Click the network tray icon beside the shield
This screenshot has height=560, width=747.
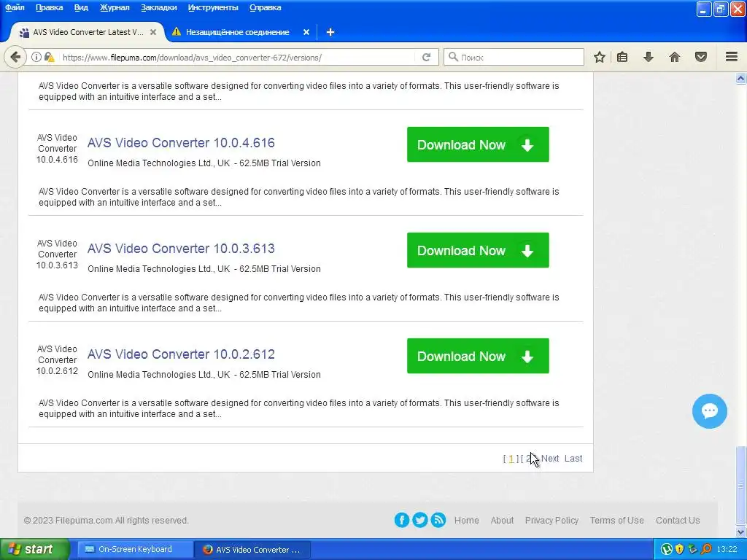(x=693, y=549)
